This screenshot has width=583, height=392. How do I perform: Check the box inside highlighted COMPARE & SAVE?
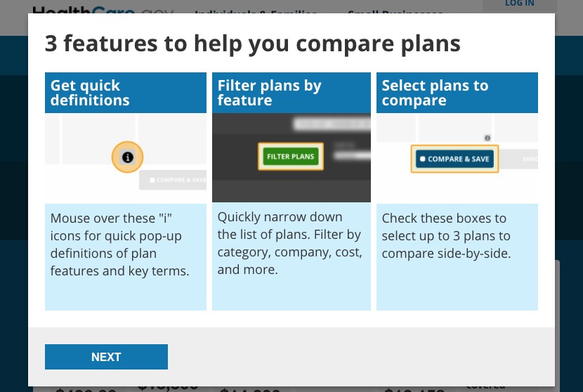[x=422, y=159]
